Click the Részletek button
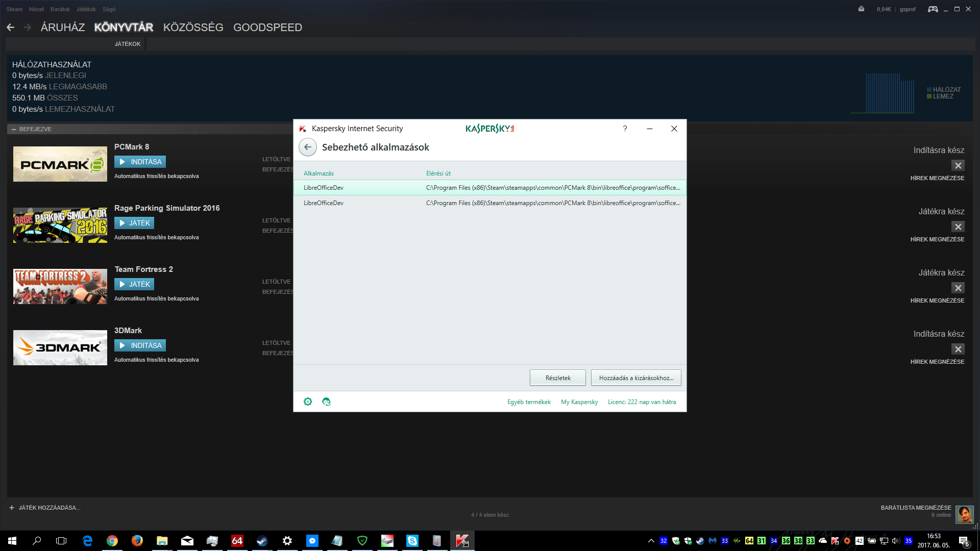 558,378
